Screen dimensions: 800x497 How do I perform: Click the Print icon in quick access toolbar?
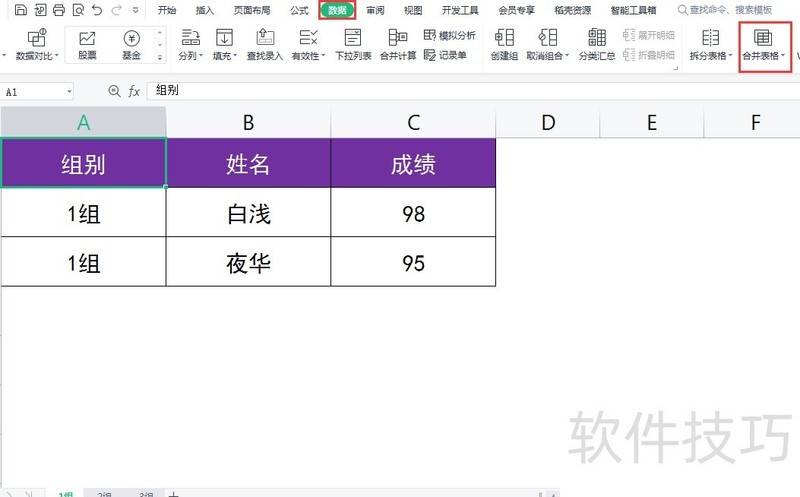pos(58,11)
